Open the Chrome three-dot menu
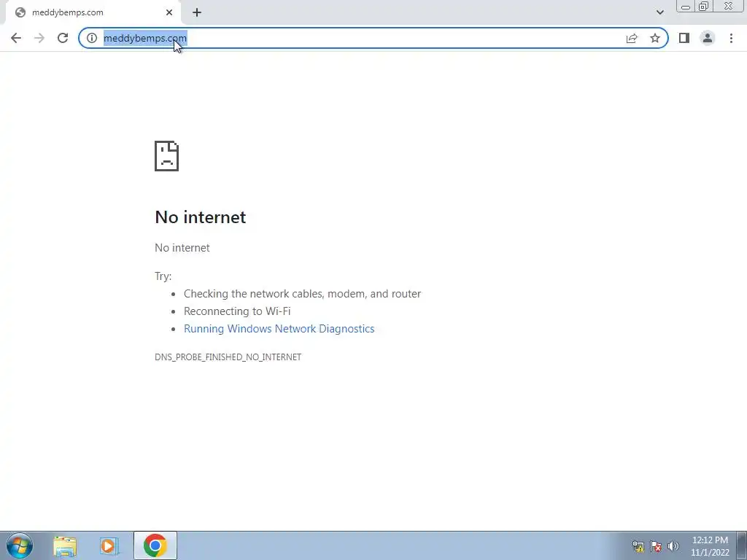747x560 pixels. (x=731, y=38)
